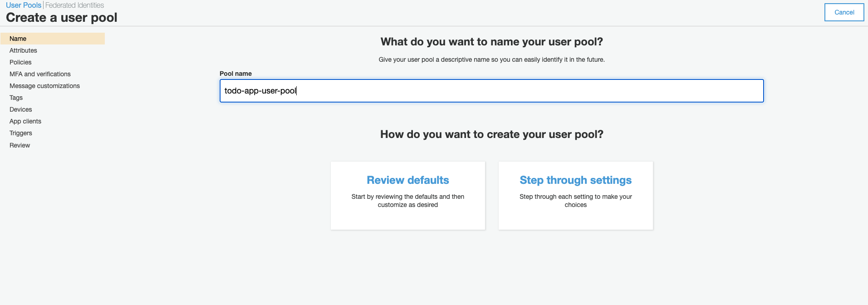This screenshot has width=868, height=305.
Task: Click the Pool name label
Action: (x=235, y=74)
